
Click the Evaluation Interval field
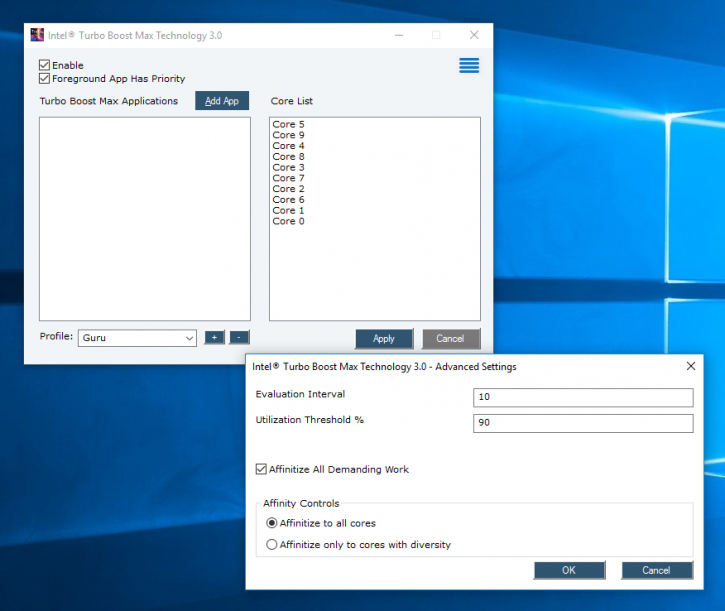pyautogui.click(x=583, y=397)
